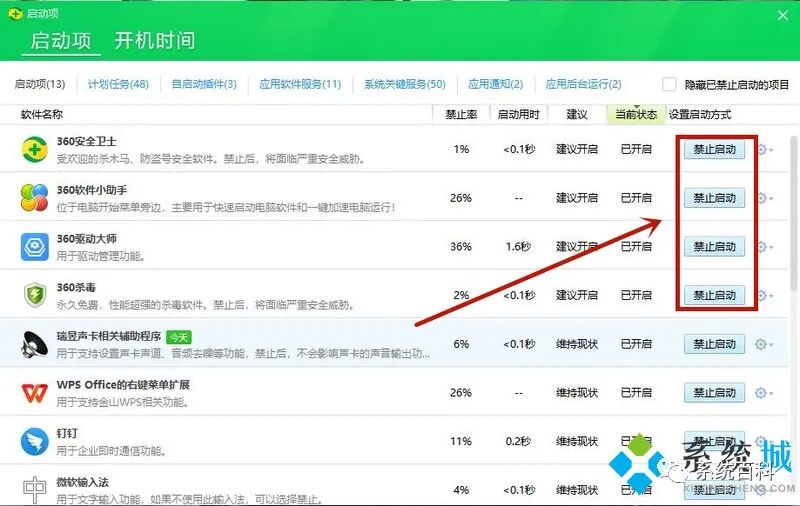This screenshot has width=800, height=506.
Task: Open gear settings for 360软件小助手 row
Action: [764, 198]
